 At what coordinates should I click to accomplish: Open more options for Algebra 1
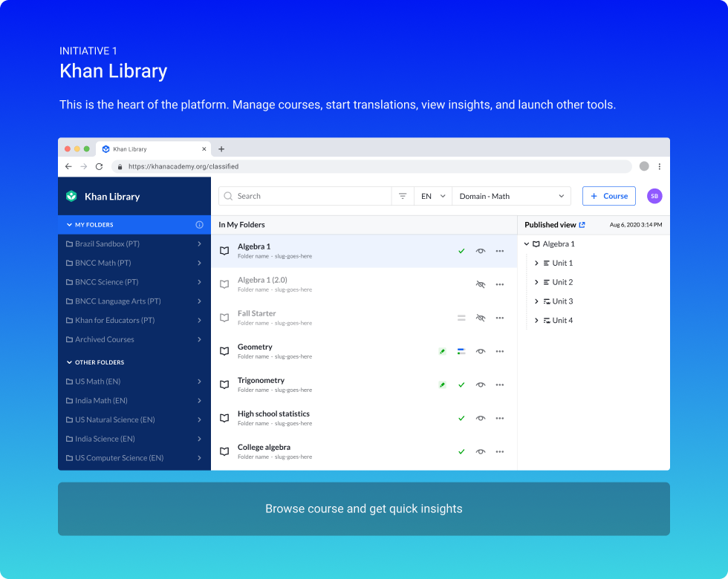click(499, 251)
